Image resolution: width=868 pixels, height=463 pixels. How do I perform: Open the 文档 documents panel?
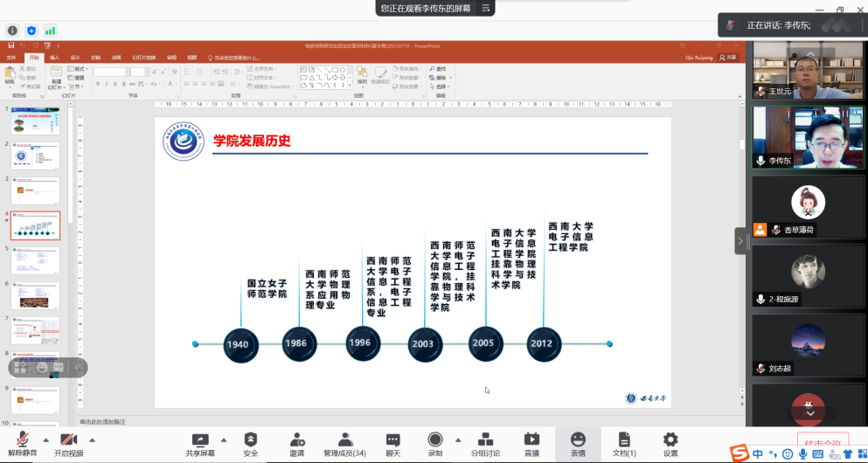coord(623,444)
